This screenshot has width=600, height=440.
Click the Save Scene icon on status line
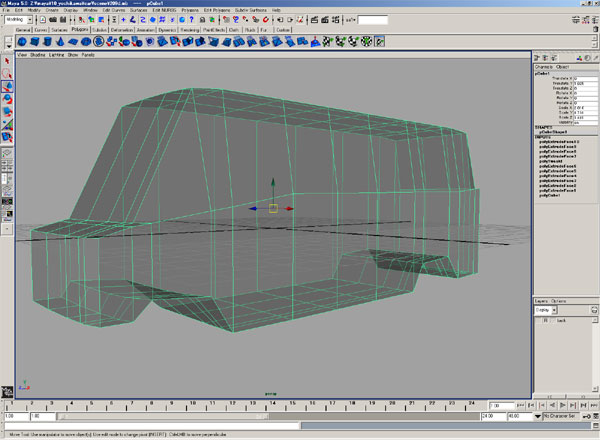tap(63, 20)
